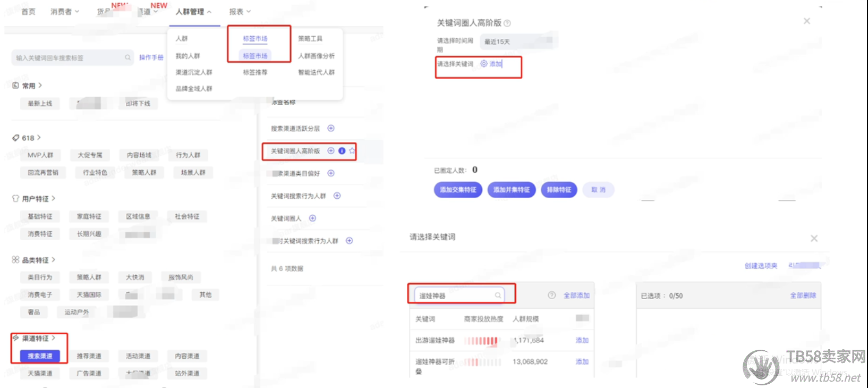The width and height of the screenshot is (868, 388).
Task: Select 标签推荐 in the 人群管理 menu
Action: point(255,72)
